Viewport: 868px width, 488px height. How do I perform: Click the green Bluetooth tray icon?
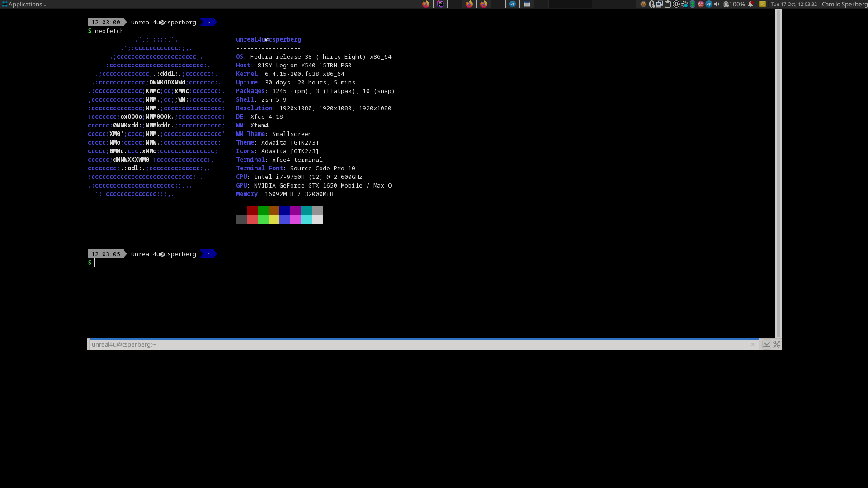pos(692,4)
